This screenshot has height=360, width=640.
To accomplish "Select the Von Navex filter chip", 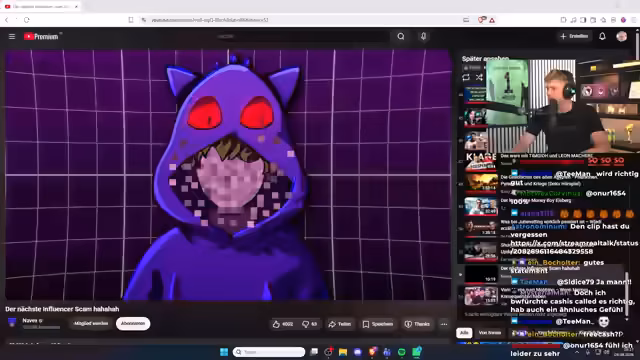I will click(x=489, y=333).
